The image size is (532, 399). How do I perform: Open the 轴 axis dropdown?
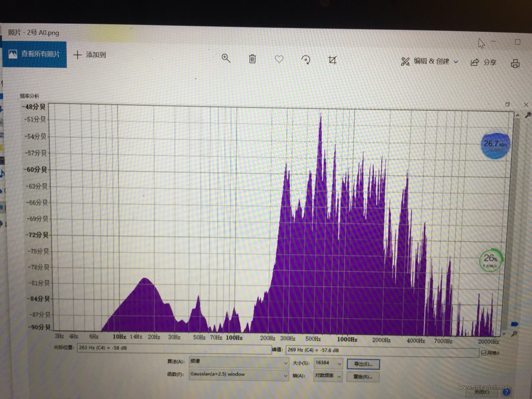click(x=328, y=376)
